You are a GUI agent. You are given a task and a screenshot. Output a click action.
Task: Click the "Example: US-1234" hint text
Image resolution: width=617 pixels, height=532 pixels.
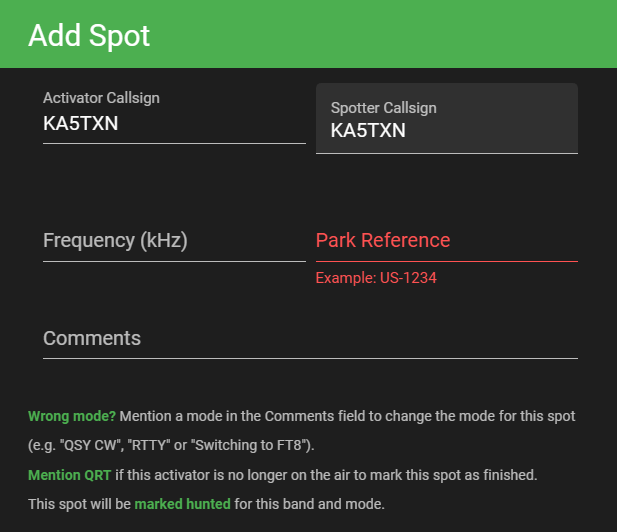[376, 278]
